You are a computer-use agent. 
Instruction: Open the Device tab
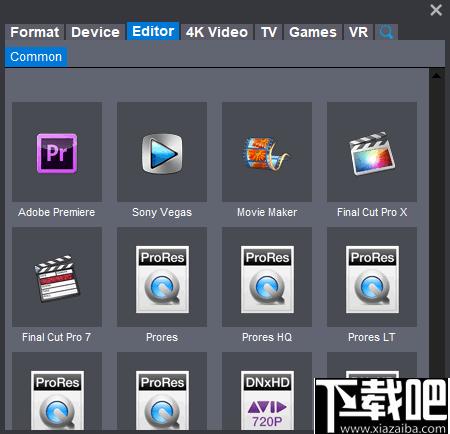pyautogui.click(x=95, y=32)
